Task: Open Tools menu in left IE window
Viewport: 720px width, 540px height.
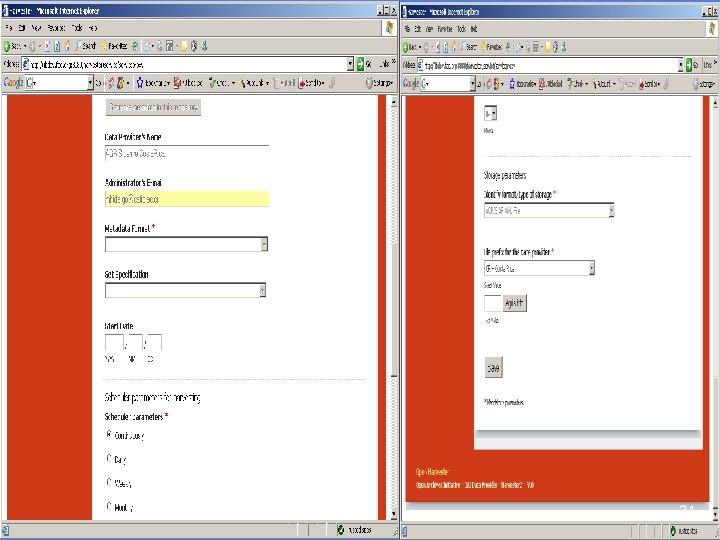Action: 77,28
